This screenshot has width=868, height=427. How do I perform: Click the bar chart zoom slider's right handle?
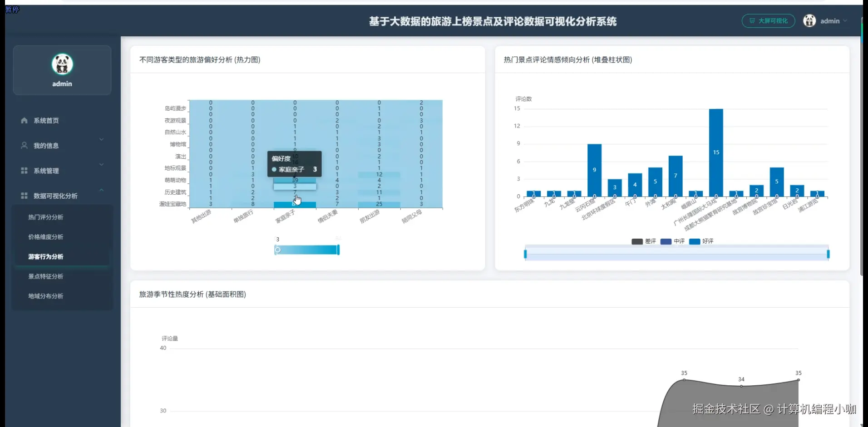pyautogui.click(x=828, y=254)
